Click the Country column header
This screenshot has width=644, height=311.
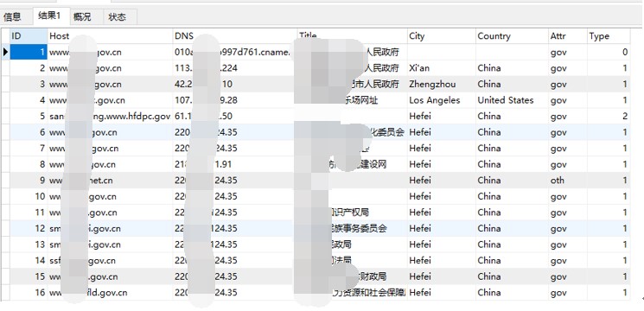(x=512, y=36)
